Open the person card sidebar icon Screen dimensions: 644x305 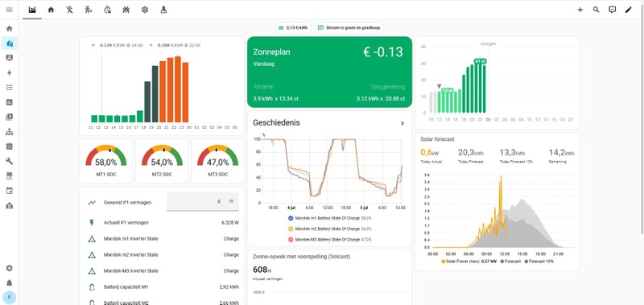pos(10,58)
